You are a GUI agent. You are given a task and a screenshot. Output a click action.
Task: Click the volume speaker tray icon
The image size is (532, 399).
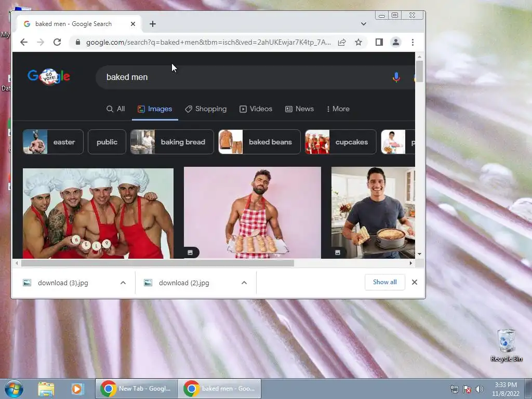coord(479,389)
